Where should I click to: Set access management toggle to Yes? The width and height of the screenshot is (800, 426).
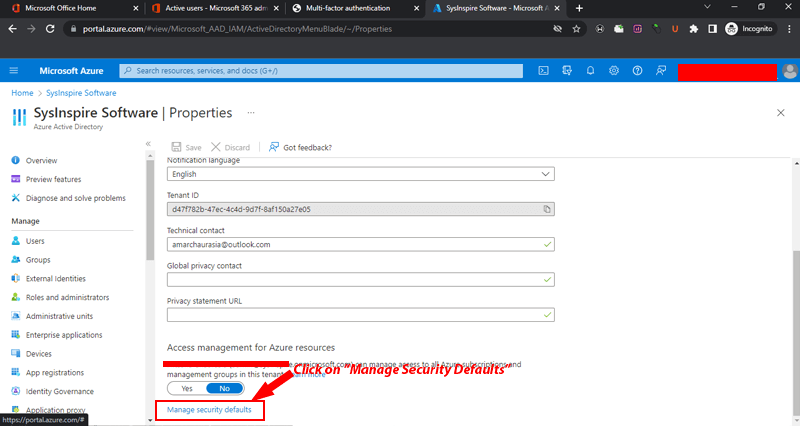[188, 388]
